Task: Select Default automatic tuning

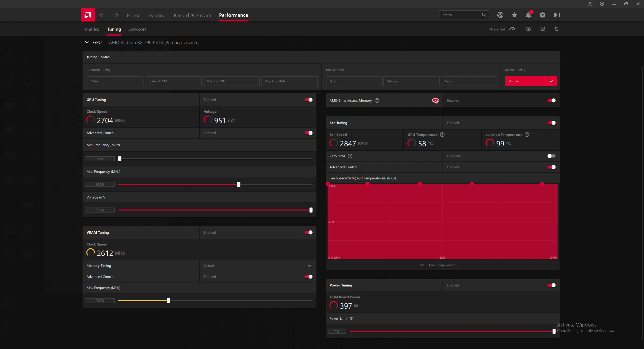Action: pyautogui.click(x=115, y=81)
